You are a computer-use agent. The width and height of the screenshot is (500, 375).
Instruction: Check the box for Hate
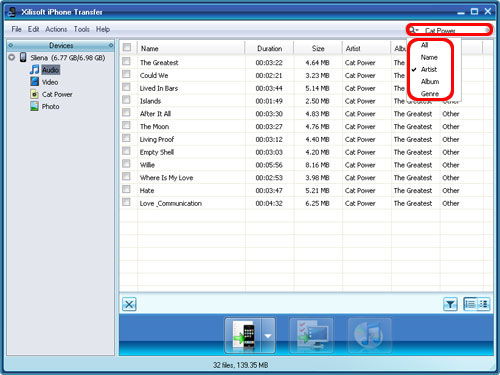coord(126,189)
